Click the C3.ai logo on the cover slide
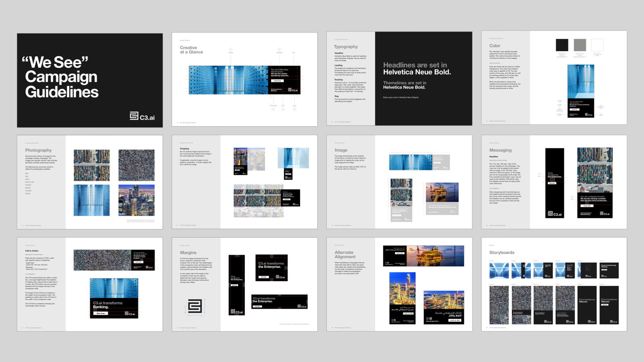 pyautogui.click(x=142, y=116)
